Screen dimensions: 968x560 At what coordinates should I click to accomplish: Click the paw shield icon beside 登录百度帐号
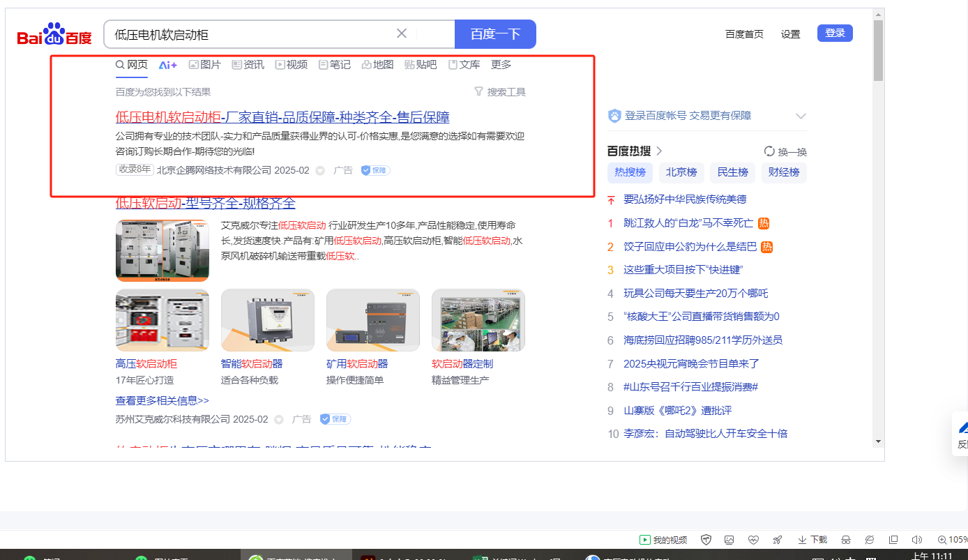point(614,116)
